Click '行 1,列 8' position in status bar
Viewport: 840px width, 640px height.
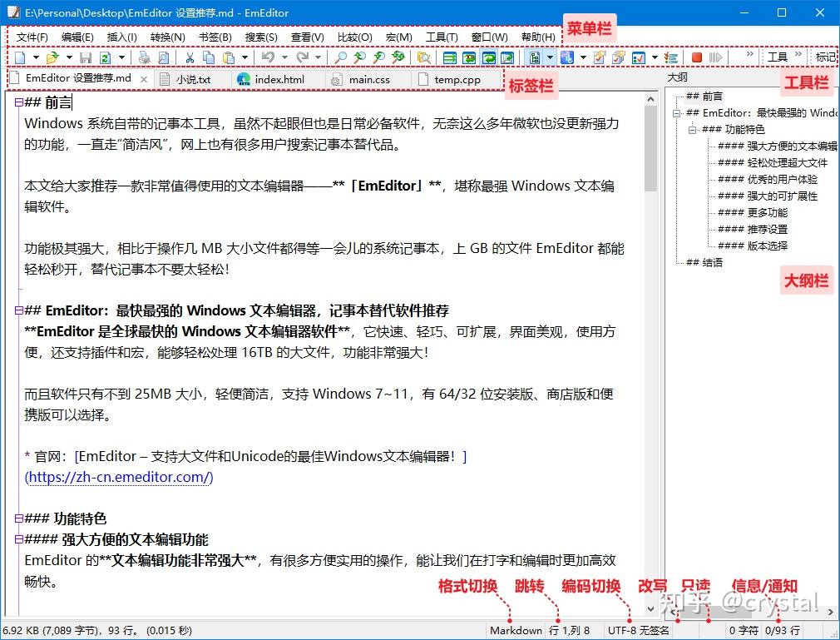569,630
